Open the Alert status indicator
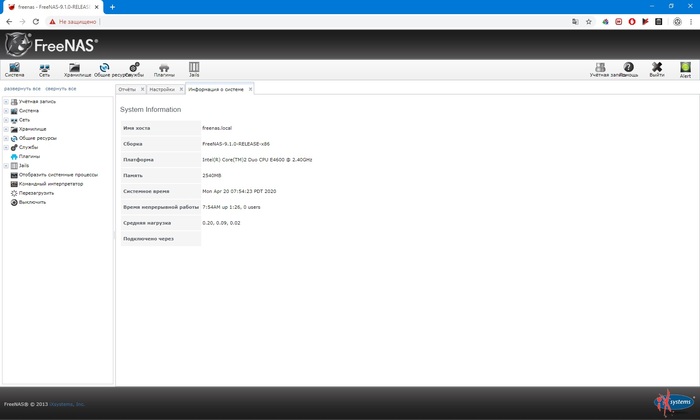Screen dimensions: 700x420 coord(685,69)
